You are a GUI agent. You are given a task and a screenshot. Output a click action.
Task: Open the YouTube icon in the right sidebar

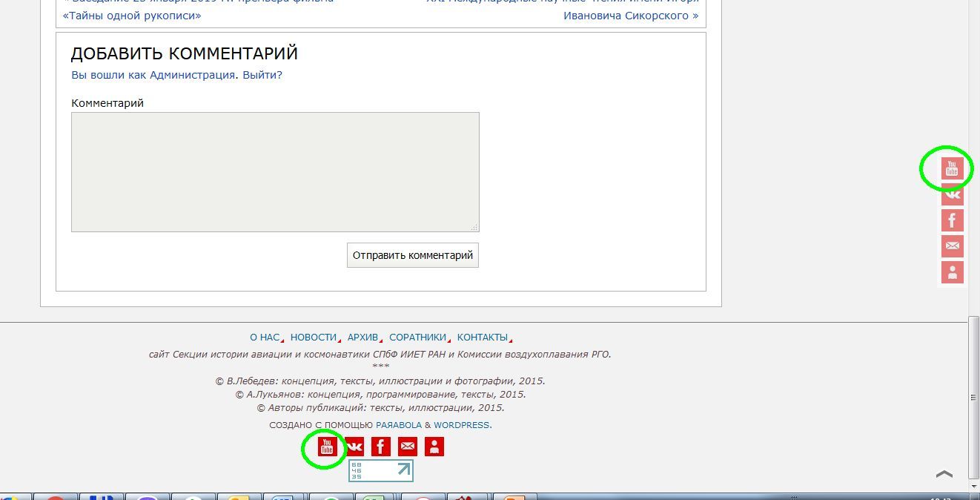952,168
